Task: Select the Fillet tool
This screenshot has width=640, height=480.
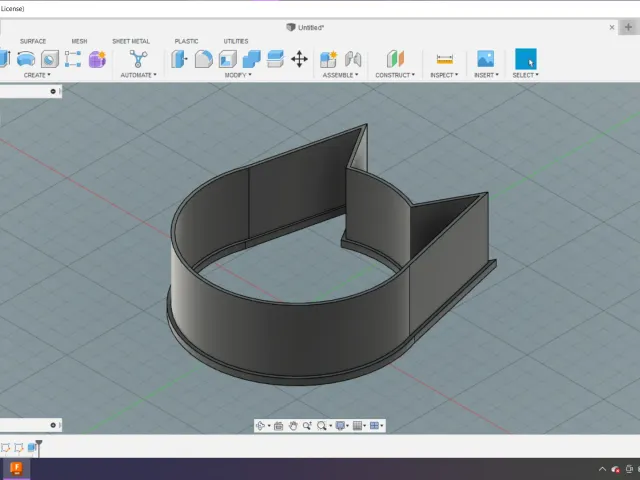Action: 203,59
